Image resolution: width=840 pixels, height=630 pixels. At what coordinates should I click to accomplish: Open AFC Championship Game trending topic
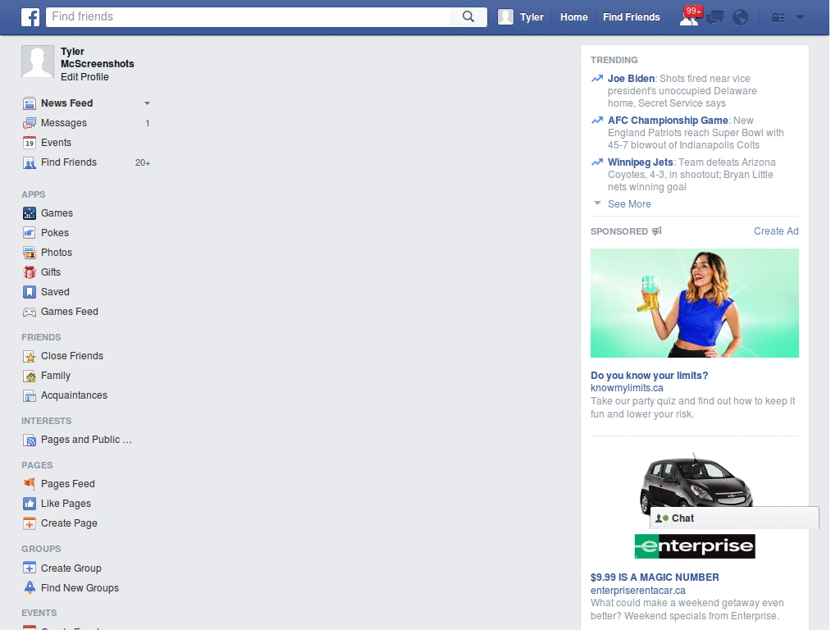(668, 121)
